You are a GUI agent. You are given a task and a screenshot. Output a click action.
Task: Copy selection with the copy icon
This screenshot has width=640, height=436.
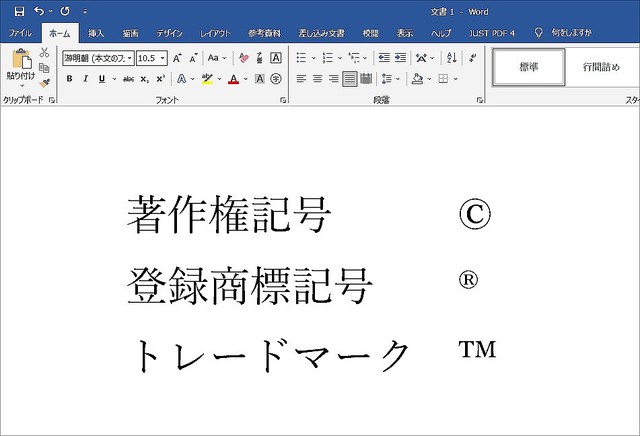(44, 68)
